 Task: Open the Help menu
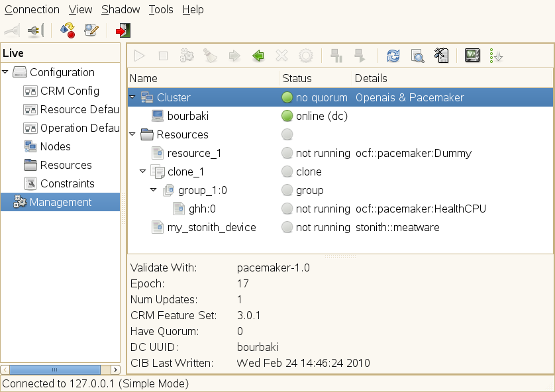click(193, 9)
